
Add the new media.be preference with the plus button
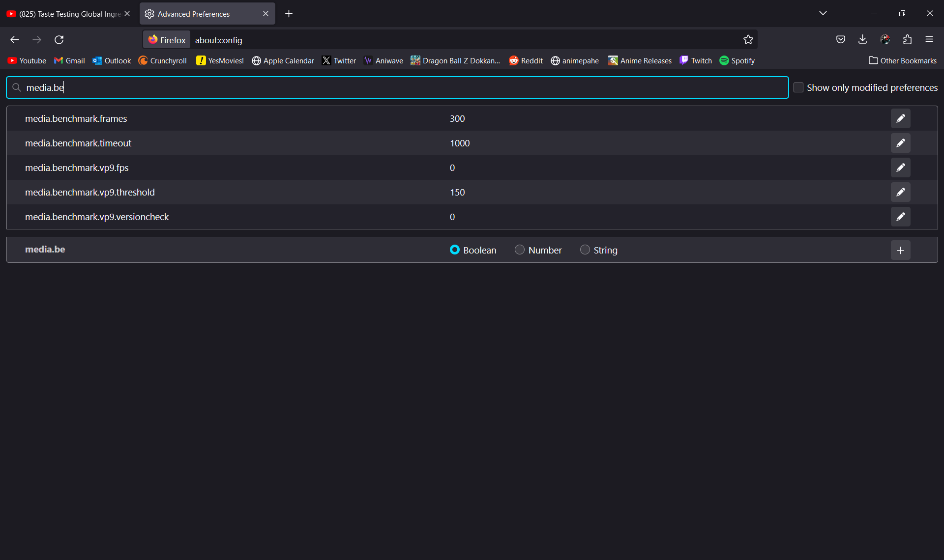(900, 250)
